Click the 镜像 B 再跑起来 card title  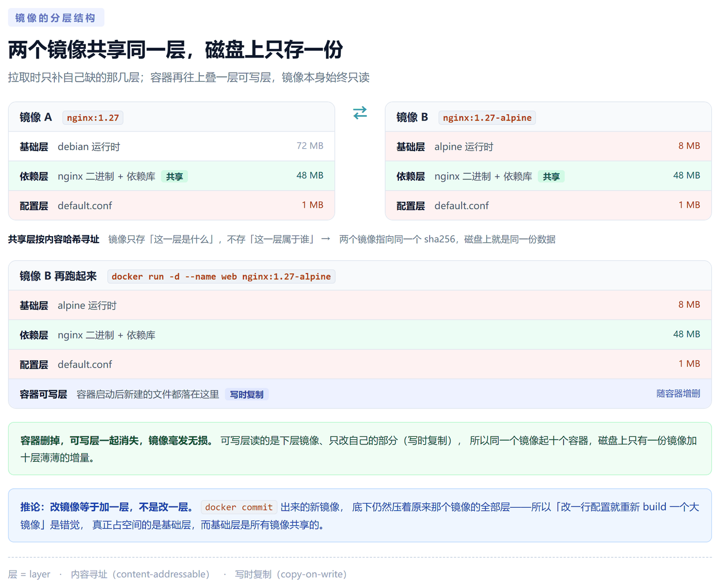(x=58, y=276)
